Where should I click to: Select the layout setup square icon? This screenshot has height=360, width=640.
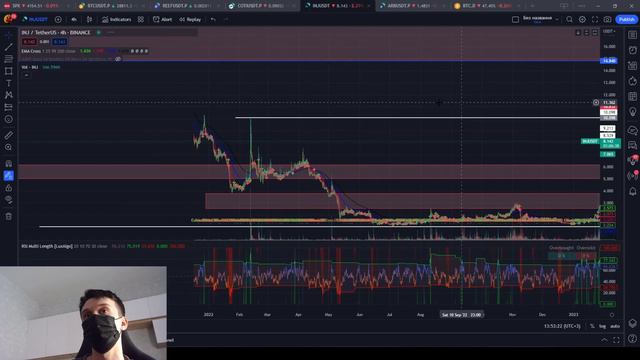coord(516,19)
